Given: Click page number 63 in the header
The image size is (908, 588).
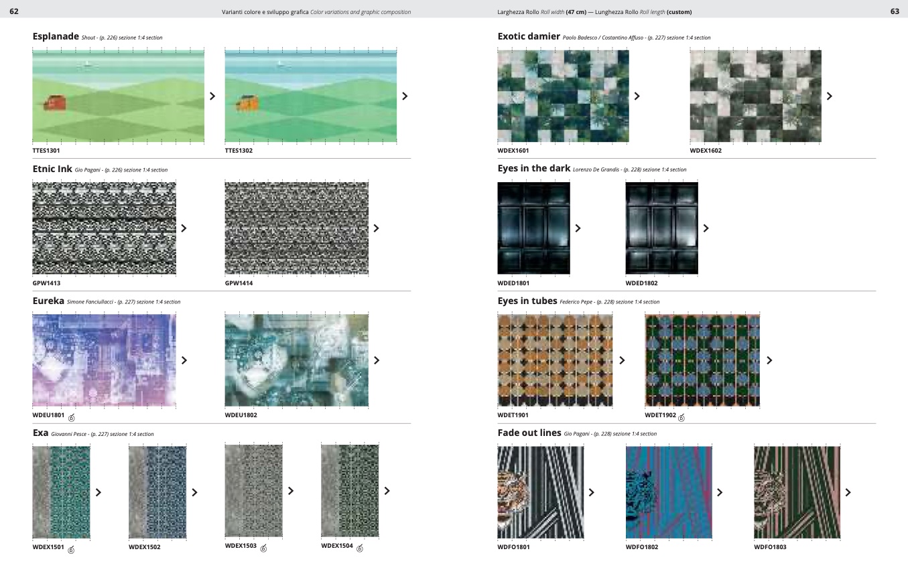Looking at the screenshot, I should (x=895, y=11).
